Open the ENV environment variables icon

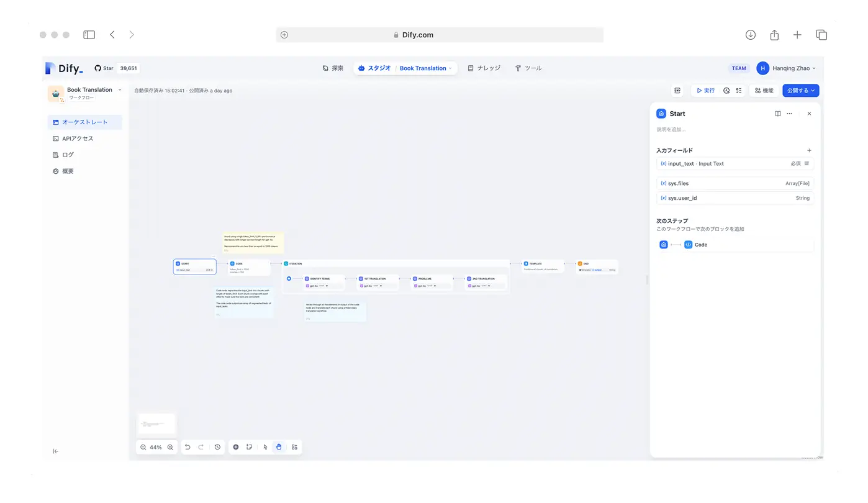pos(677,91)
